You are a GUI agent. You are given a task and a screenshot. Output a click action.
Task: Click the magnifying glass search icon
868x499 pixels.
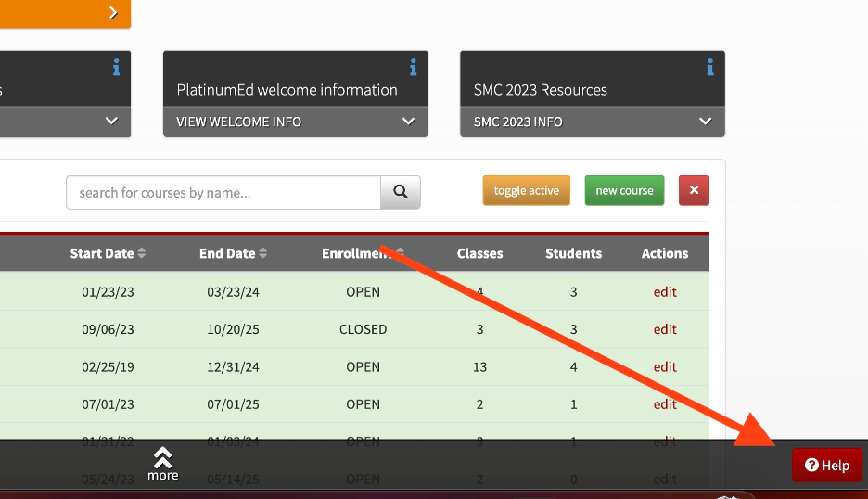(x=401, y=192)
